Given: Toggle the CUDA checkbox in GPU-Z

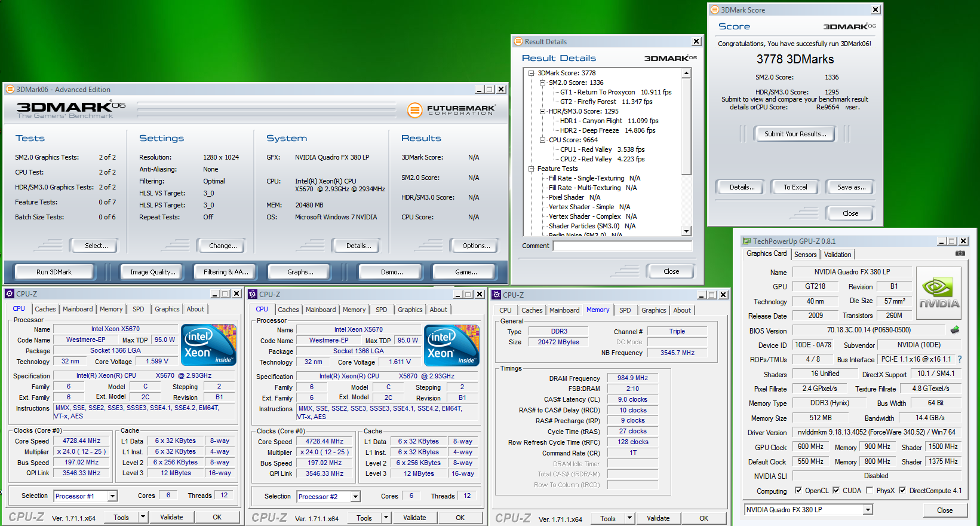Looking at the screenshot, I should [836, 490].
